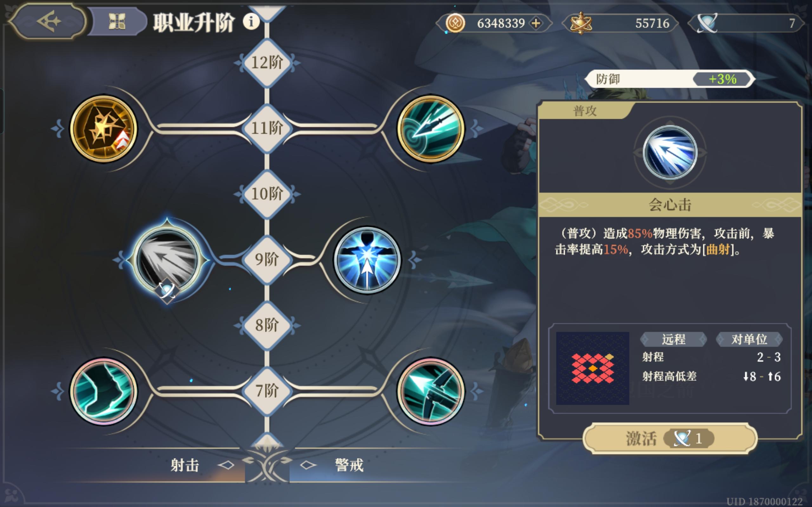Switch to the 警戒 branch tab
The image size is (812, 507).
[x=349, y=465]
